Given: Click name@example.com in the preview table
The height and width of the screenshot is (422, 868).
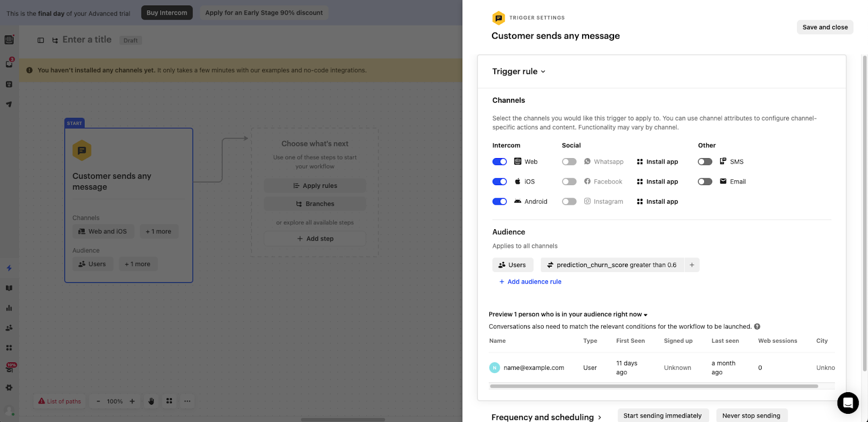Looking at the screenshot, I should pyautogui.click(x=534, y=368).
